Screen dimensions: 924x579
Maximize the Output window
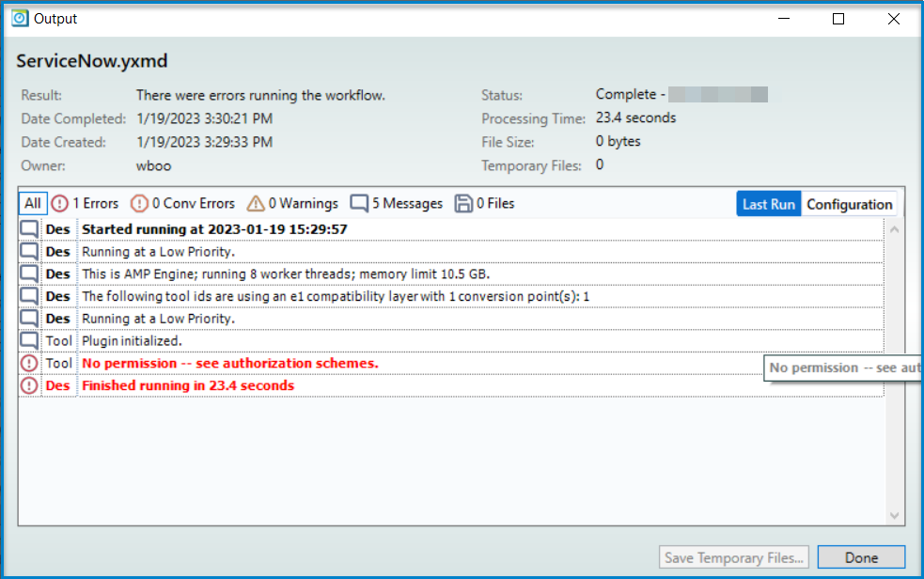click(838, 19)
